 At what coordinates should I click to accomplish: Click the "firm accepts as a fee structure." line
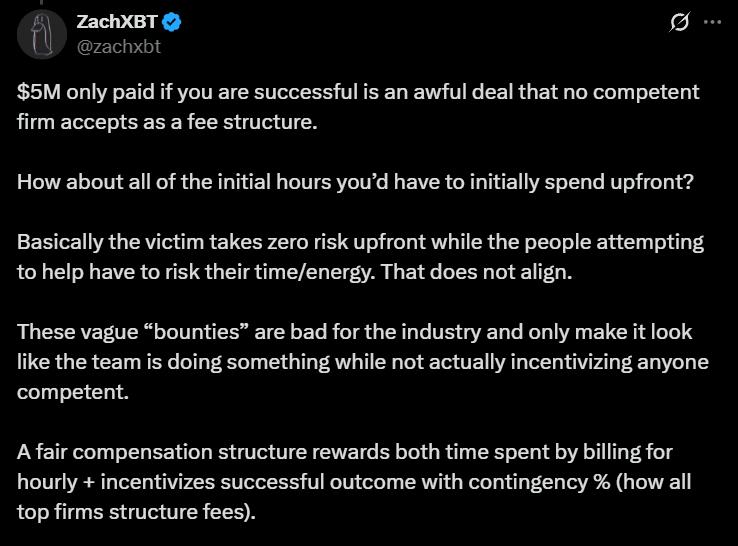tap(167, 122)
